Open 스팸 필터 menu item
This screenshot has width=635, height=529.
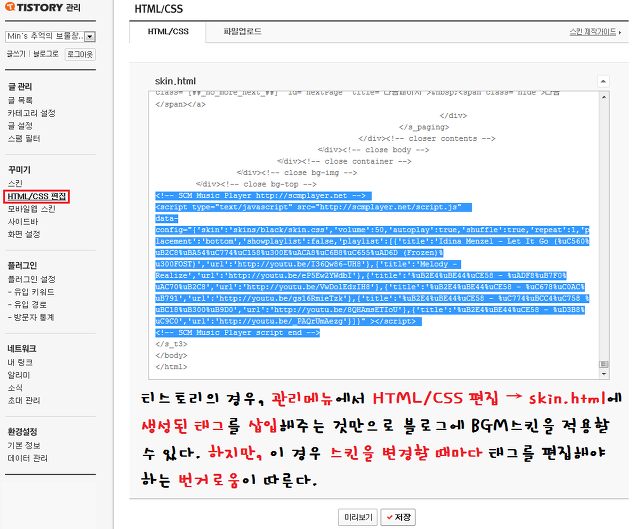click(x=24, y=139)
